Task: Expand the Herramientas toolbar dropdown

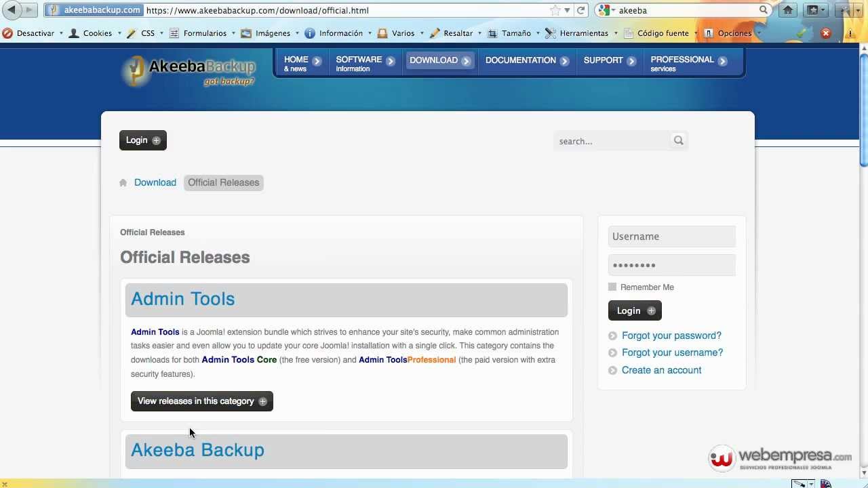Action: point(616,33)
